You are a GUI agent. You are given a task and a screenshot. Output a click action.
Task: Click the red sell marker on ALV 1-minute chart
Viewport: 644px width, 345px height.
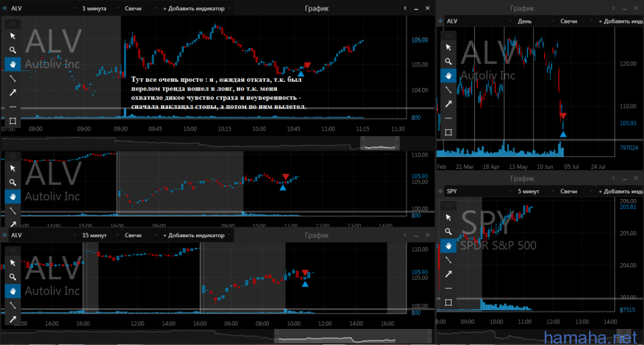click(x=307, y=65)
